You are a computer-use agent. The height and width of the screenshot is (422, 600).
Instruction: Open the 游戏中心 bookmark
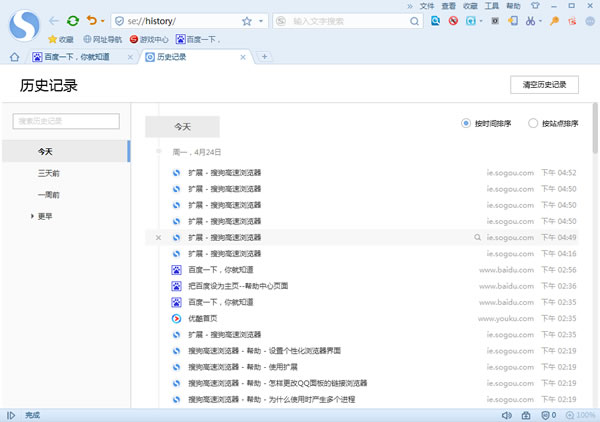pos(149,39)
